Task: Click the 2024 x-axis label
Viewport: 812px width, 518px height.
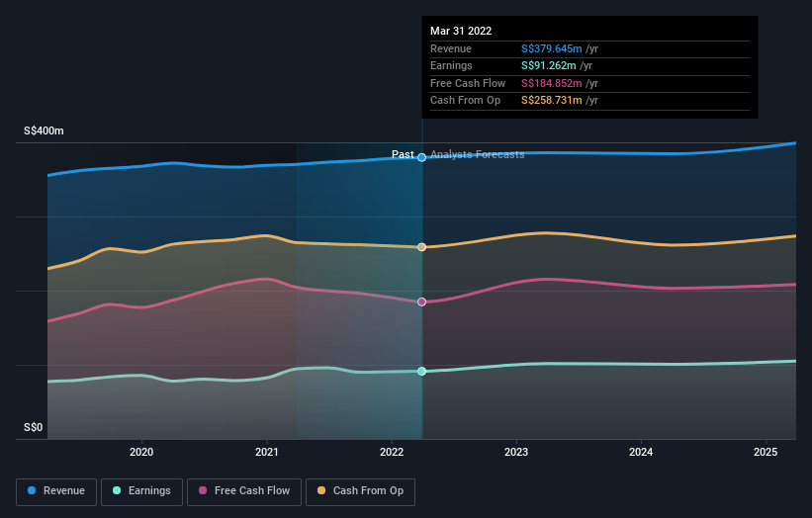Action: (x=641, y=452)
